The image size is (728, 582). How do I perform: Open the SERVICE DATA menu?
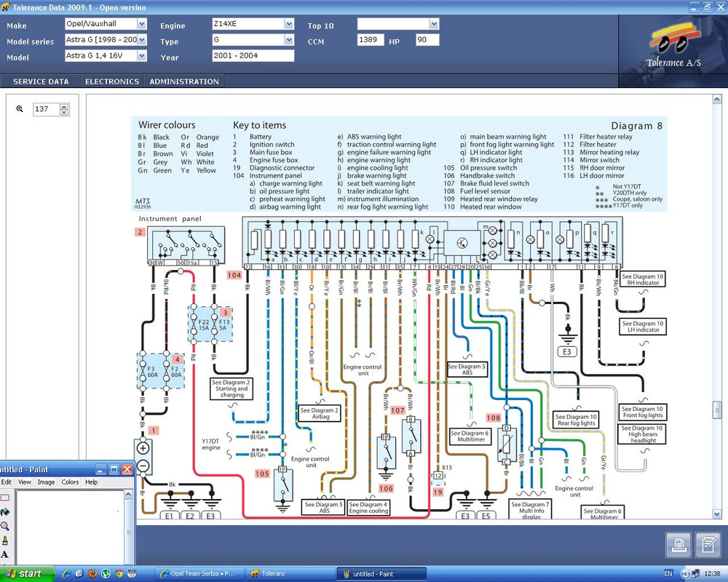(41, 81)
